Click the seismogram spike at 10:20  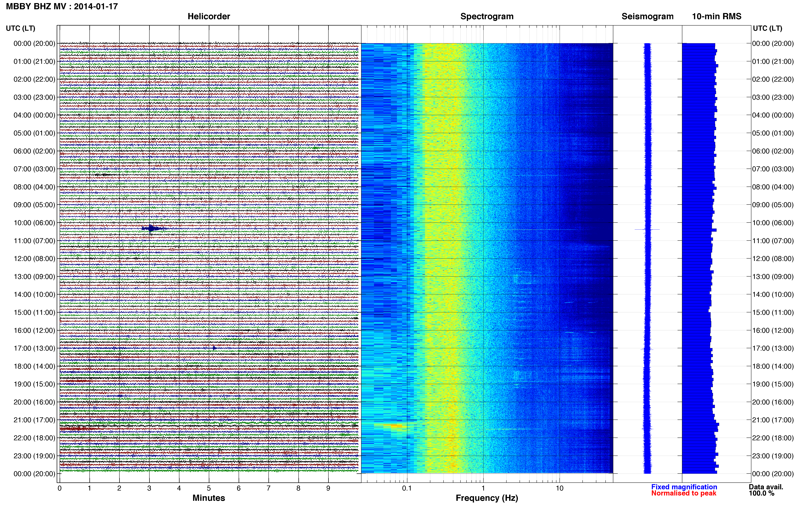pos(647,229)
